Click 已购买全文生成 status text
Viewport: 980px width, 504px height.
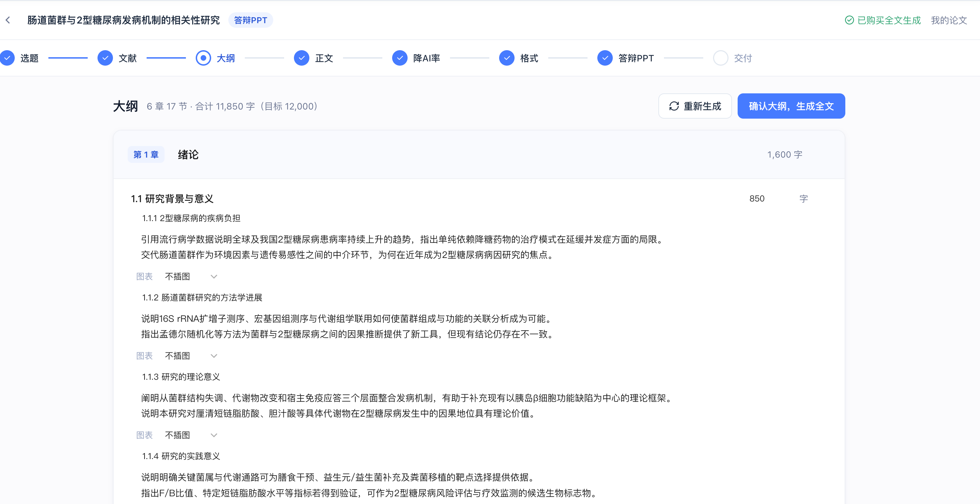(889, 20)
